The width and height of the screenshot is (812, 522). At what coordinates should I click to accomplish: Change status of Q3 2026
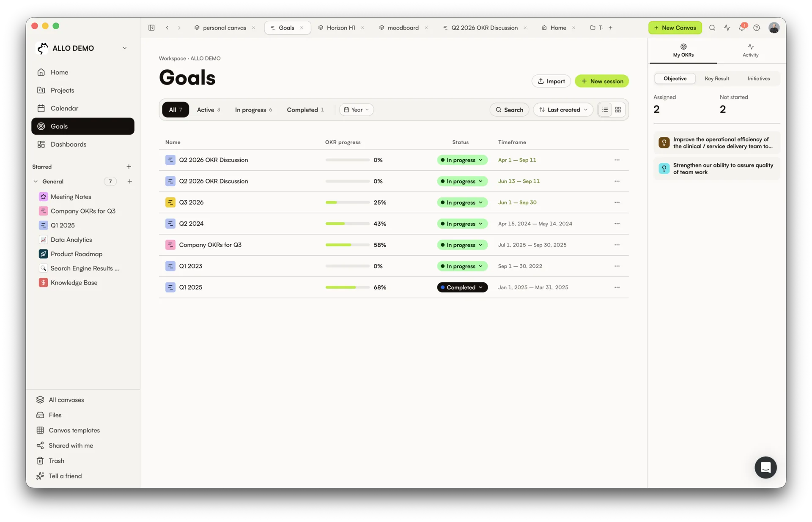[462, 202]
